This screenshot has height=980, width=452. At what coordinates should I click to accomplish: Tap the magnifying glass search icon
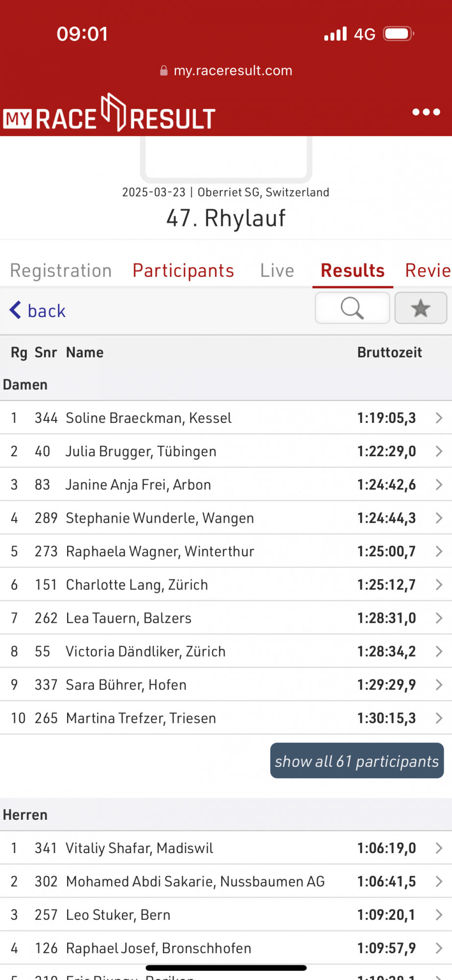tap(352, 308)
